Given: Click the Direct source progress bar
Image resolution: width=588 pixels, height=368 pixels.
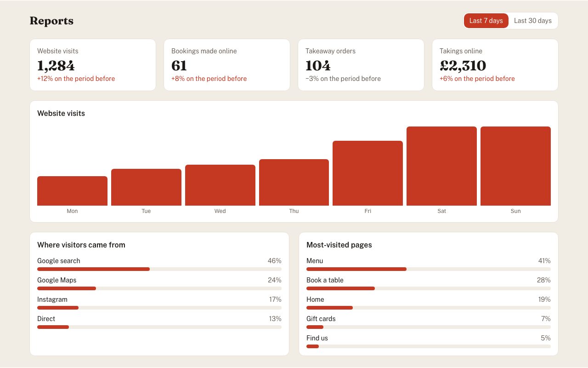Looking at the screenshot, I should 159,327.
